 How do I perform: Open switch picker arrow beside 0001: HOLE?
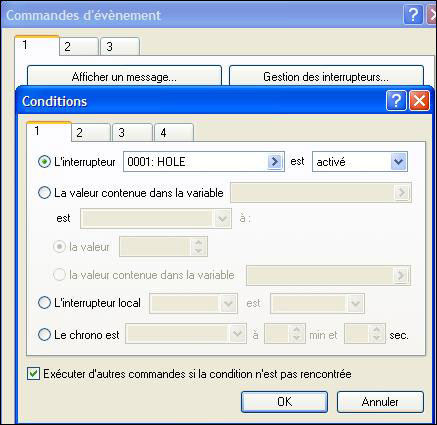(274, 162)
